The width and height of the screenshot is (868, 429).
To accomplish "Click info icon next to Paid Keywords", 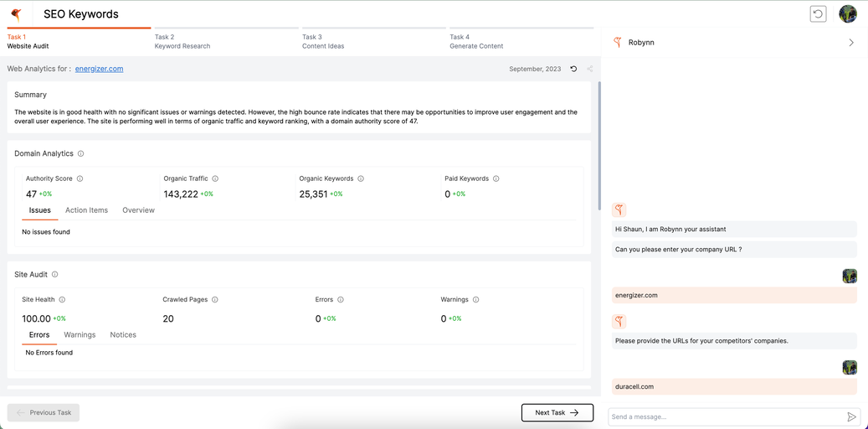I will [x=496, y=178].
